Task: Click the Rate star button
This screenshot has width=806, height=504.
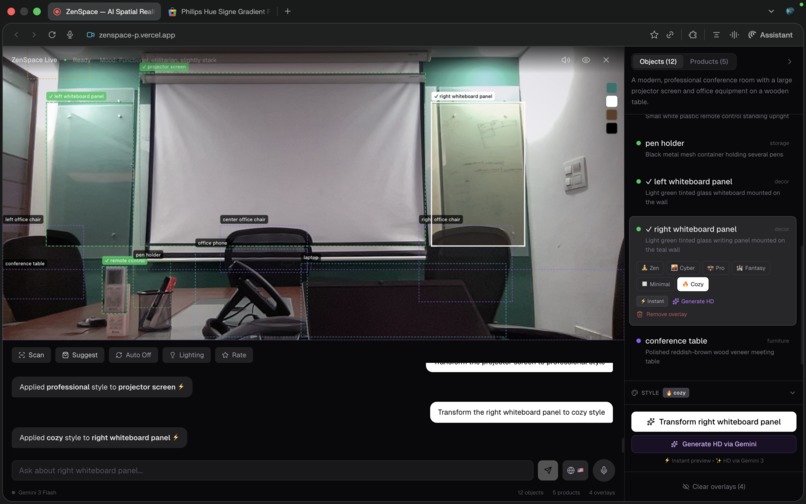Action: tap(234, 355)
